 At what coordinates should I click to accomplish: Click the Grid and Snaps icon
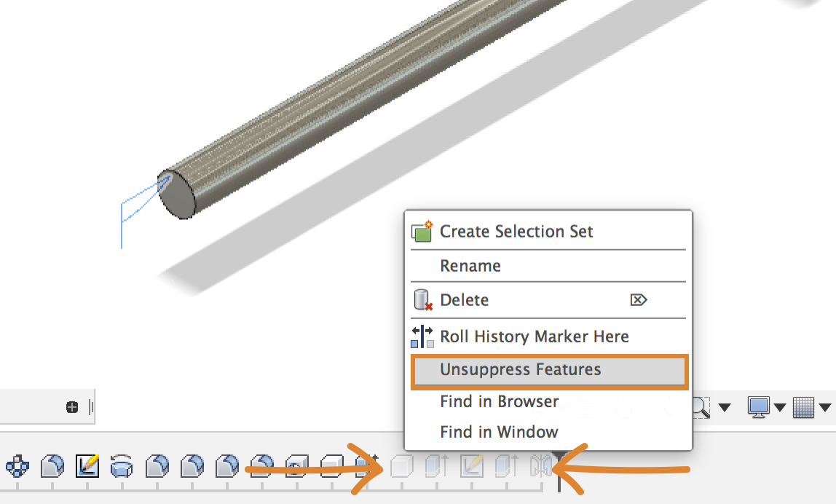803,407
